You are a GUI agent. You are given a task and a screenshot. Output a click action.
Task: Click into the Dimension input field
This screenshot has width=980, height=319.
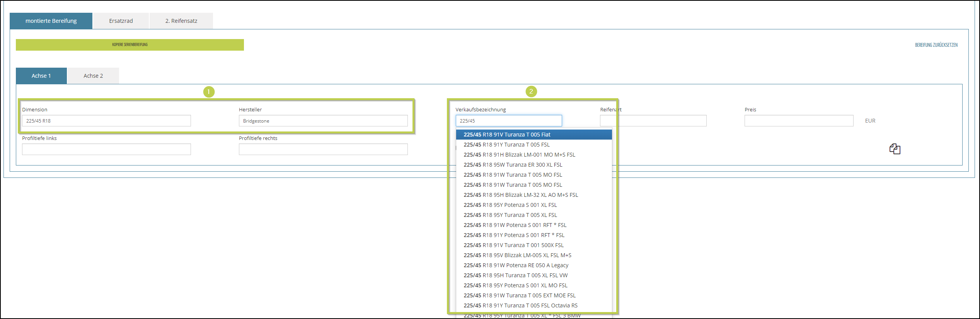106,121
